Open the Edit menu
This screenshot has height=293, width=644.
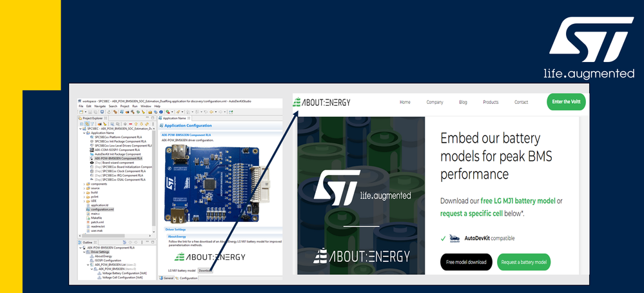89,106
